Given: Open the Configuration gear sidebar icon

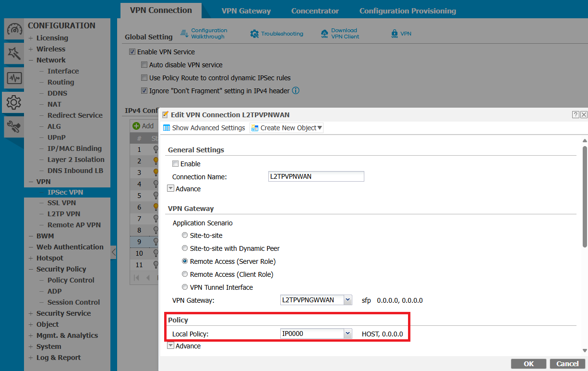Looking at the screenshot, I should click(14, 102).
